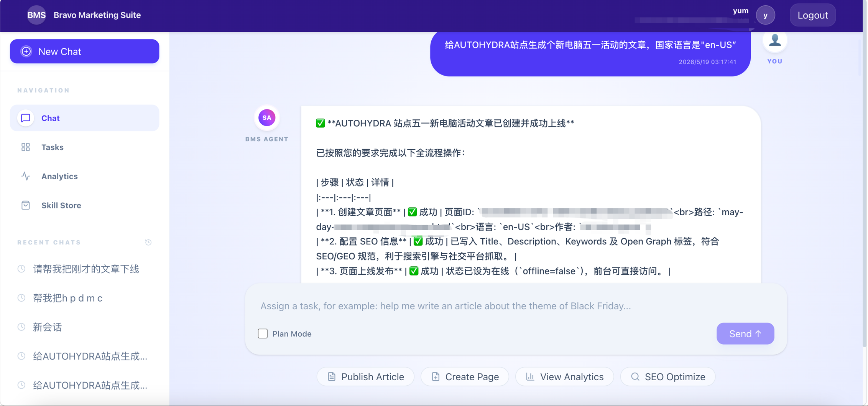
Task: Click the user message timestamp 2026/5/19 03:17:41
Action: pyautogui.click(x=707, y=62)
